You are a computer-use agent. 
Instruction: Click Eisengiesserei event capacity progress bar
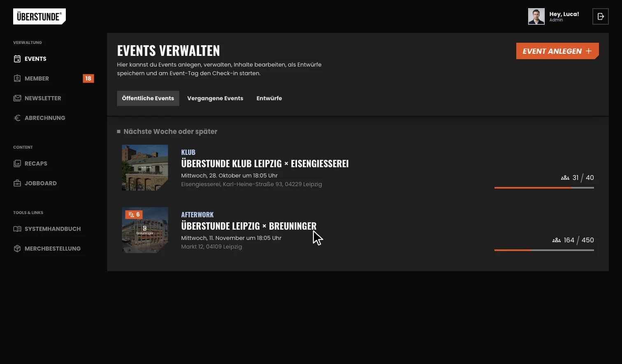(544, 188)
